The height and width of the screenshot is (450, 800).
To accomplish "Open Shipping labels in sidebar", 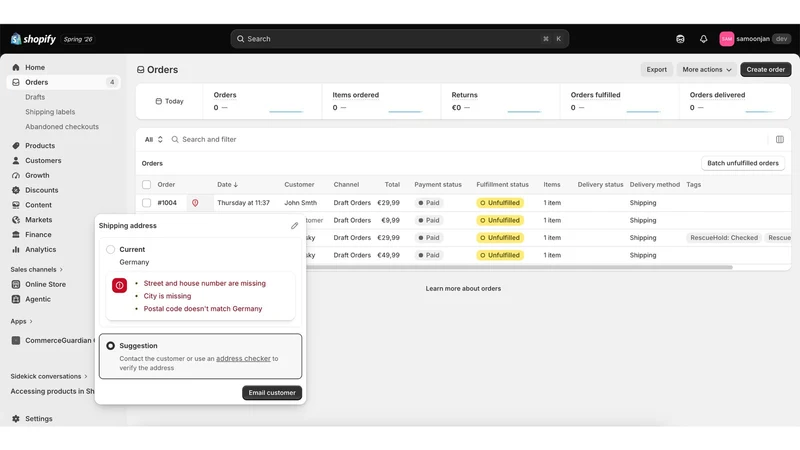I will pos(50,112).
